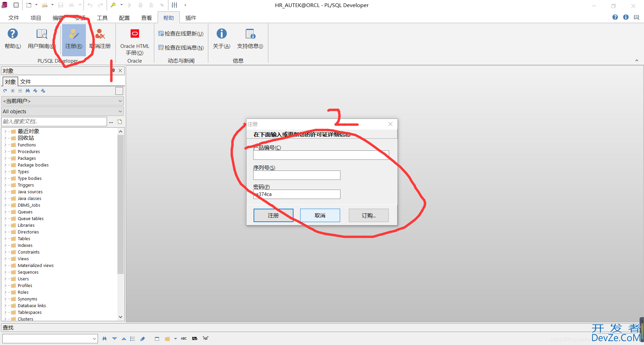Click find next down arrow icon

tap(114, 339)
